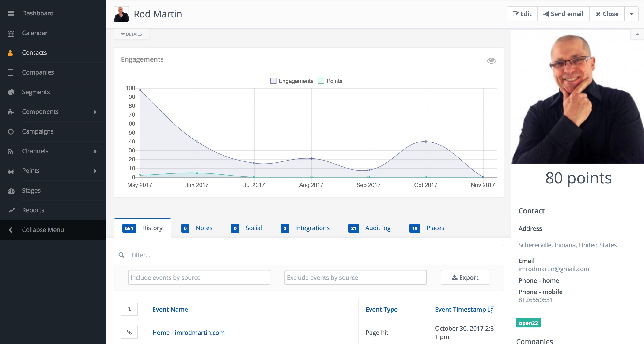Click the Oct 2017 engagements data point
The image size is (644, 344).
426,142
